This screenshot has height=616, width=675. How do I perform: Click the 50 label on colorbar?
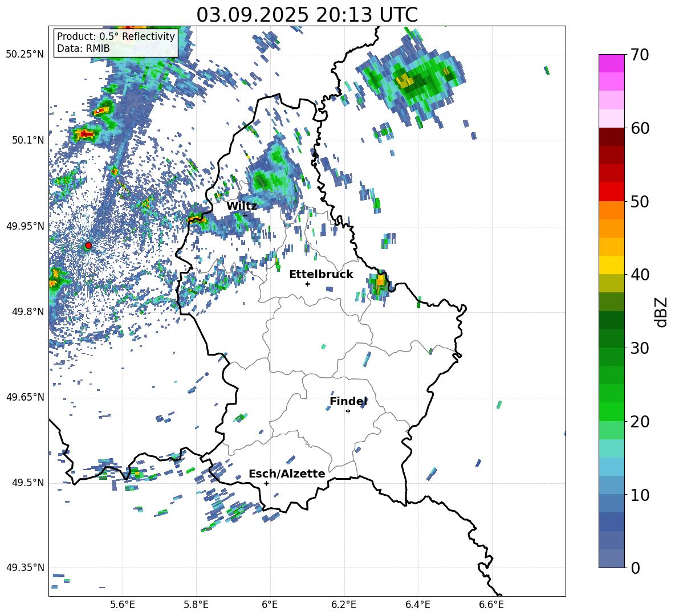[639, 202]
